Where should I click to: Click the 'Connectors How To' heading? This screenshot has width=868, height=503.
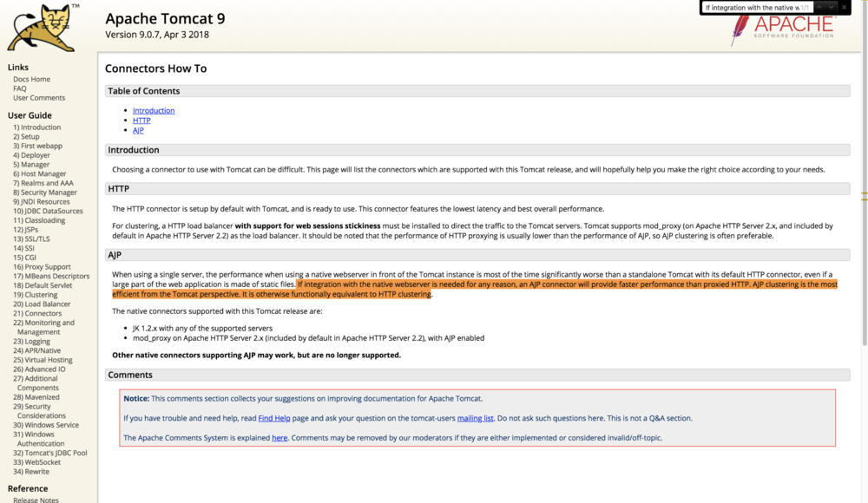pos(156,69)
